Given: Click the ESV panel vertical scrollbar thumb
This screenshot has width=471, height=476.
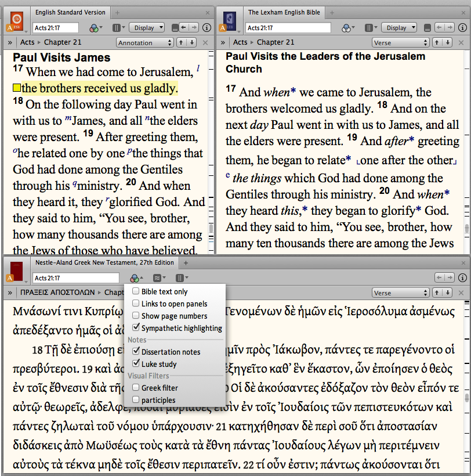Looking at the screenshot, I should [x=211, y=228].
